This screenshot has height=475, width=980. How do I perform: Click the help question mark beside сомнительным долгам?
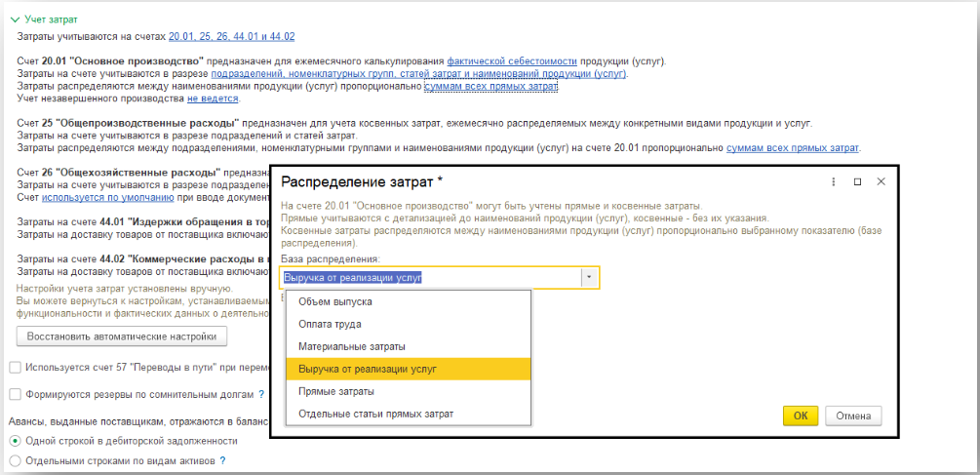[x=261, y=394]
